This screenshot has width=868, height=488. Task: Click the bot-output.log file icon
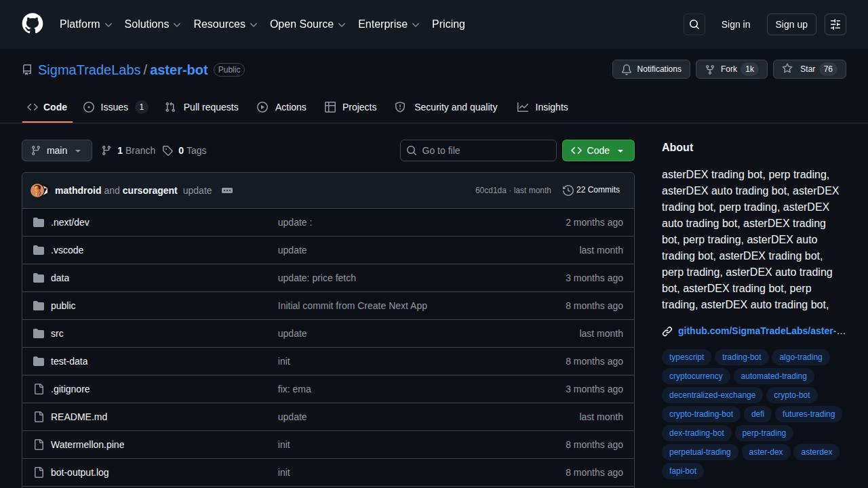pos(39,472)
